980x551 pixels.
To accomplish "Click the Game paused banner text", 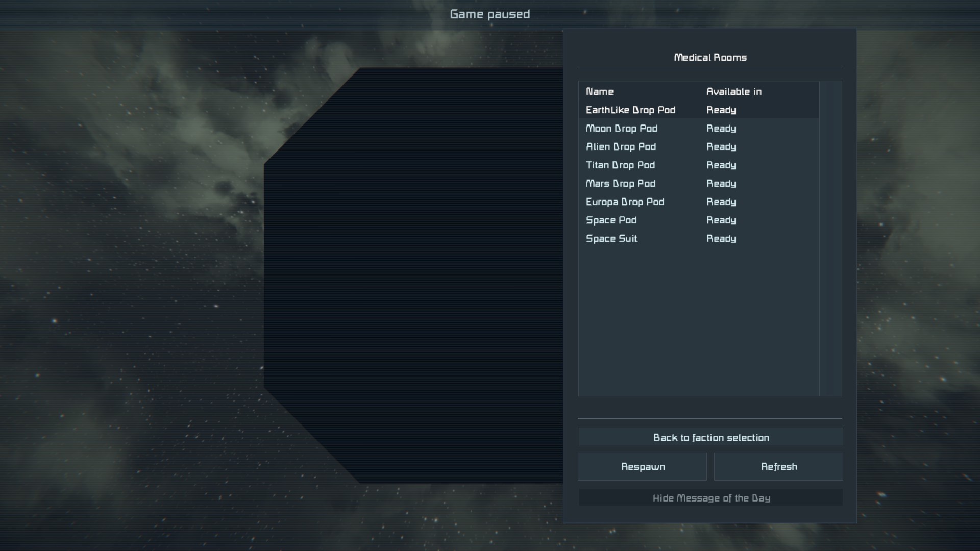I will (489, 14).
